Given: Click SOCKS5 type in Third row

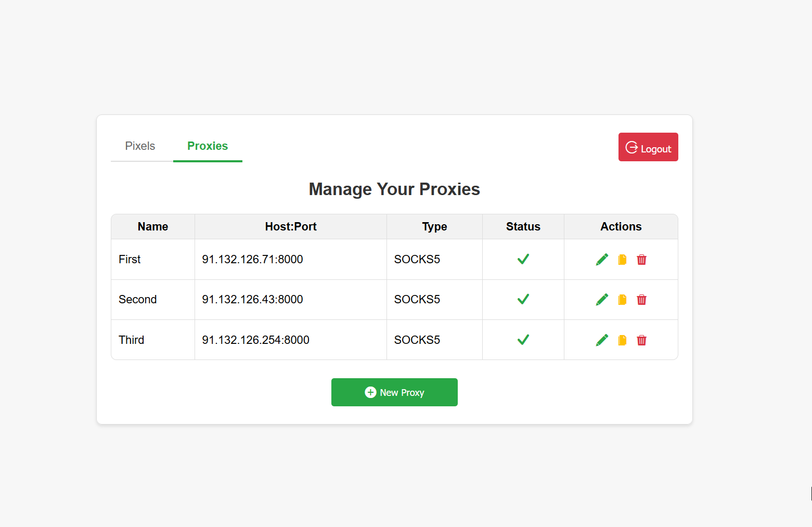Looking at the screenshot, I should [x=417, y=340].
